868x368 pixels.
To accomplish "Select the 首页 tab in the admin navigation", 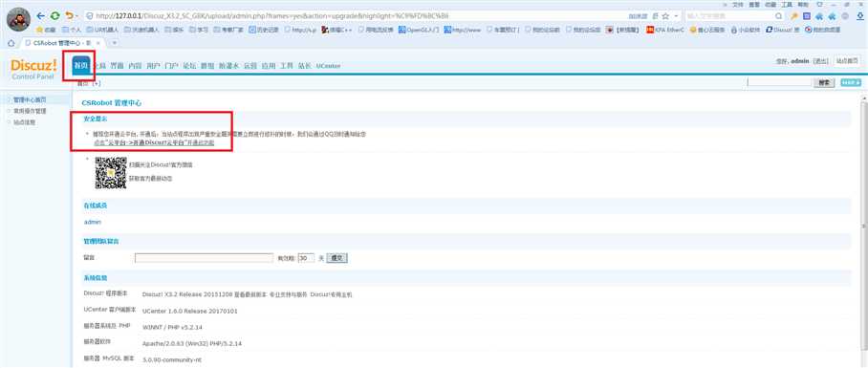I will pyautogui.click(x=81, y=65).
